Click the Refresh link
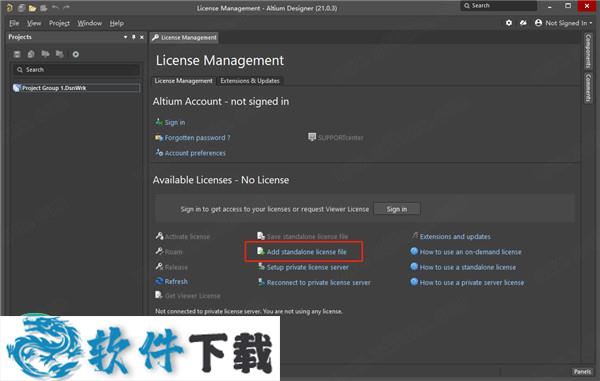The height and width of the screenshot is (381, 600). pyautogui.click(x=176, y=281)
